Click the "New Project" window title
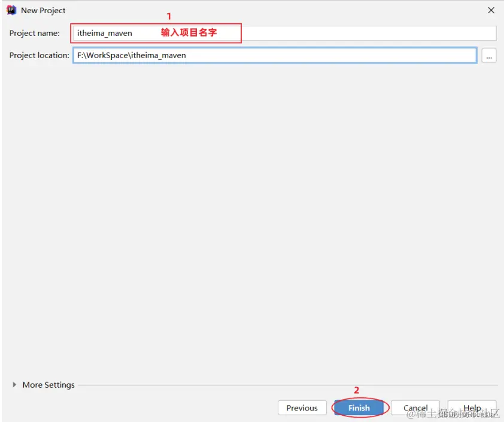The width and height of the screenshot is (504, 423). (43, 11)
